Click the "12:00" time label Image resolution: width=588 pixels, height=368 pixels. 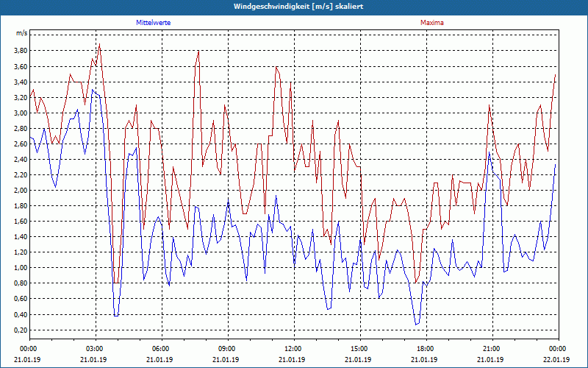coord(294,349)
